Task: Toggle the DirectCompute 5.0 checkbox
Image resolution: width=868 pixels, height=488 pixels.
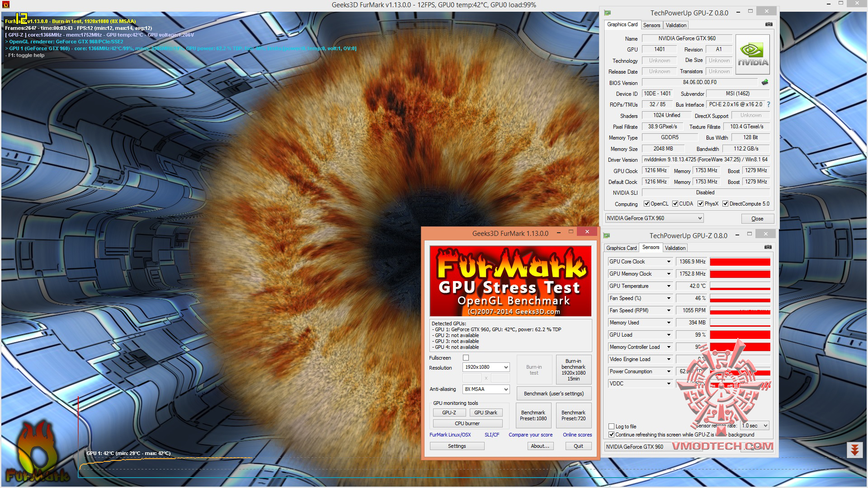Action: coord(725,204)
